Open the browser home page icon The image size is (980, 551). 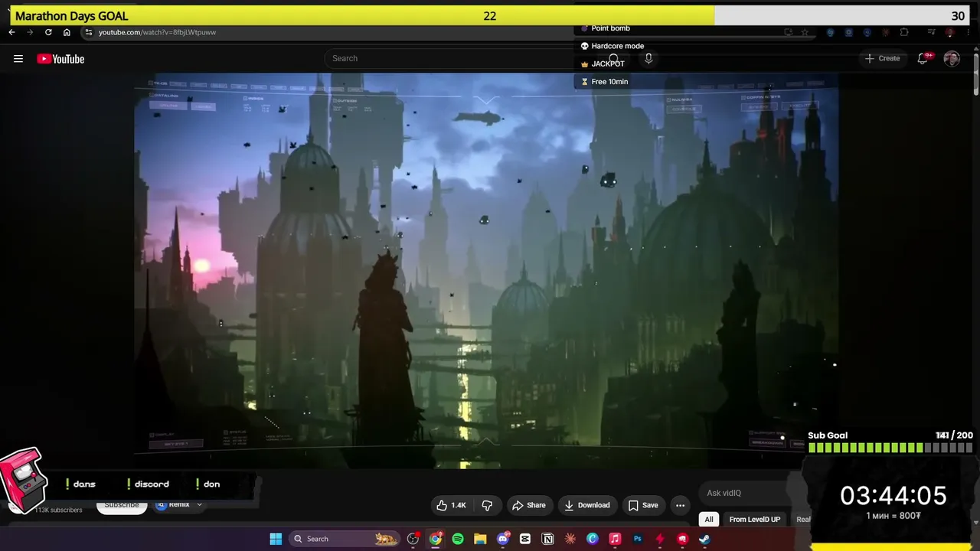click(x=67, y=32)
